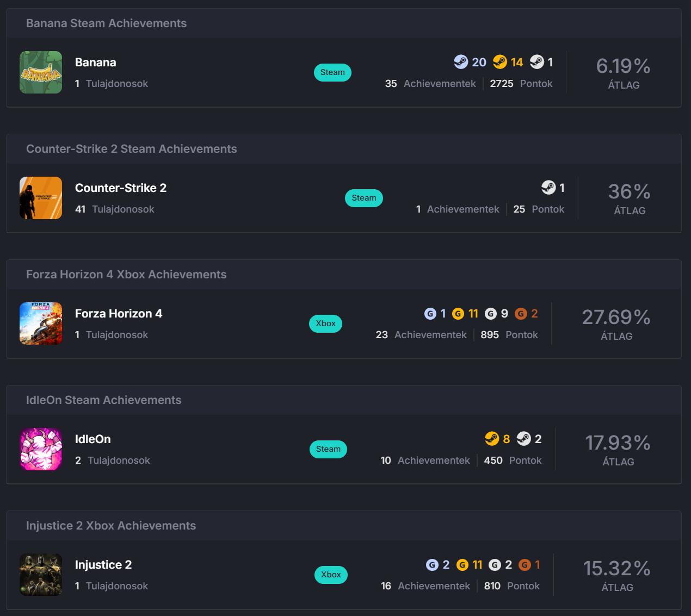Screen dimensions: 691x616
Task: Click Banana's silver Steam trophy icon
Action: (x=537, y=62)
